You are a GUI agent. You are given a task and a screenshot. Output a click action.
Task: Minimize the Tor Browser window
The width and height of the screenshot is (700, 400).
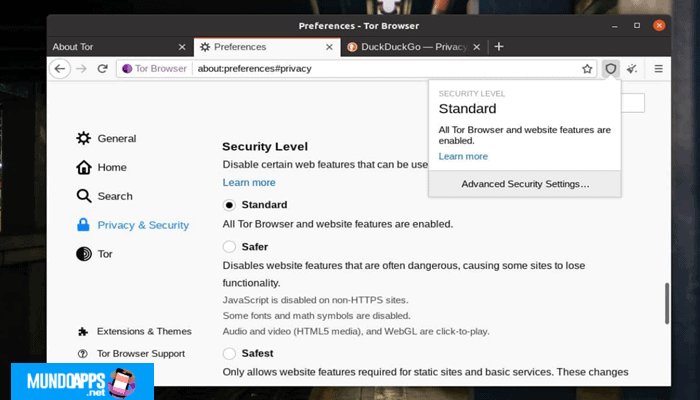pyautogui.click(x=615, y=26)
